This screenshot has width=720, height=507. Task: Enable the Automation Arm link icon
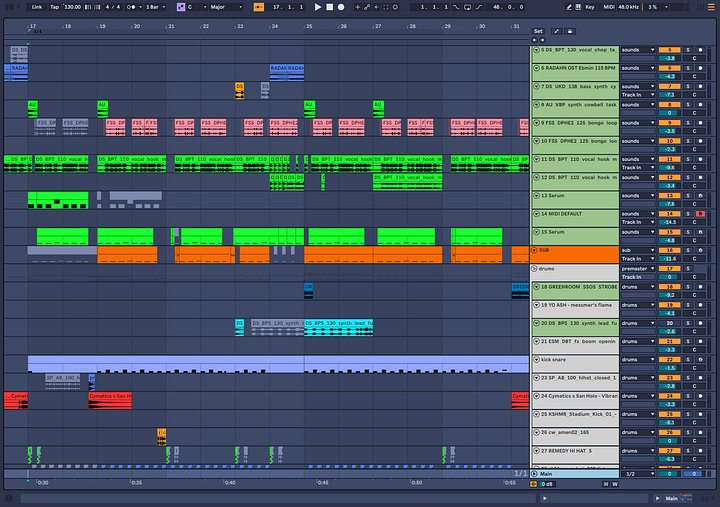(x=367, y=7)
